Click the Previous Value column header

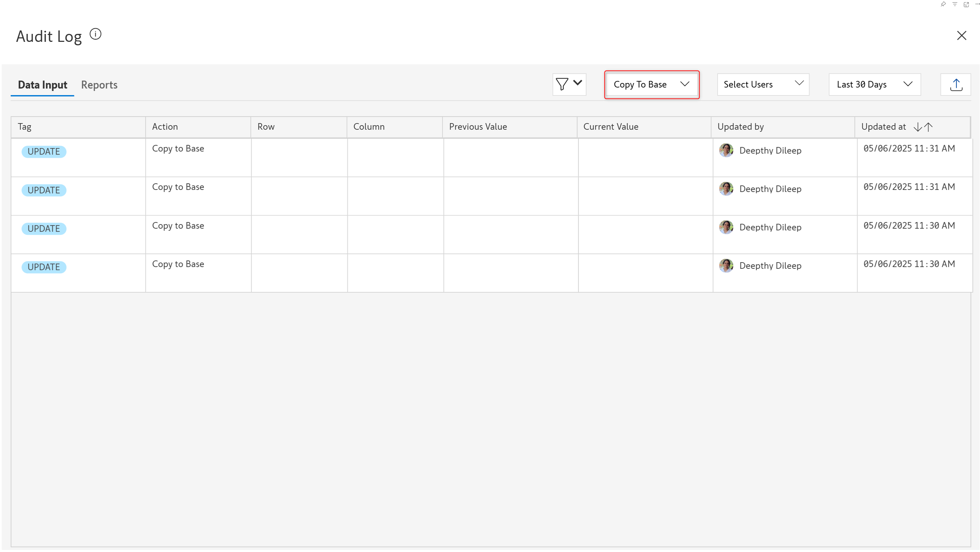tap(478, 127)
